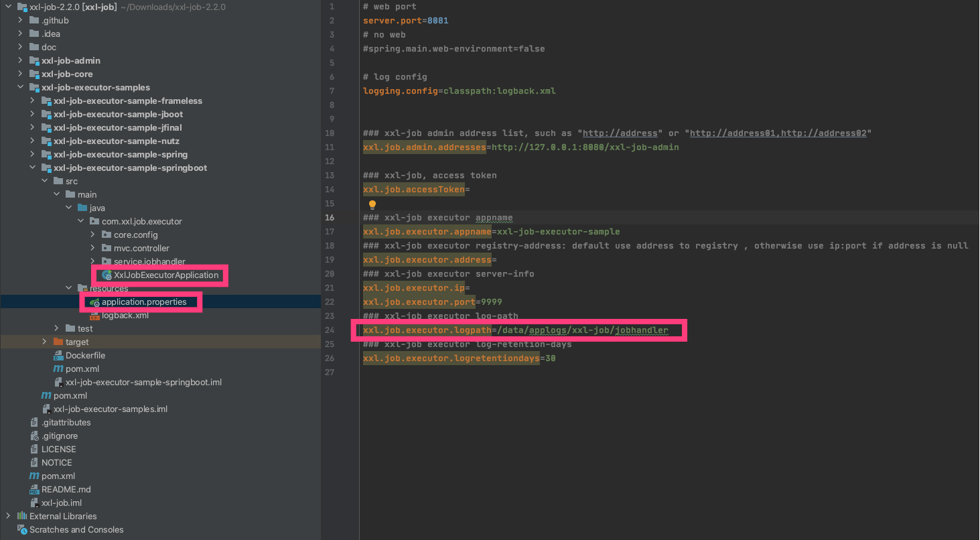Image resolution: width=980 pixels, height=540 pixels.
Task: Click xxl.job.executor.port=9999 line
Action: (433, 302)
